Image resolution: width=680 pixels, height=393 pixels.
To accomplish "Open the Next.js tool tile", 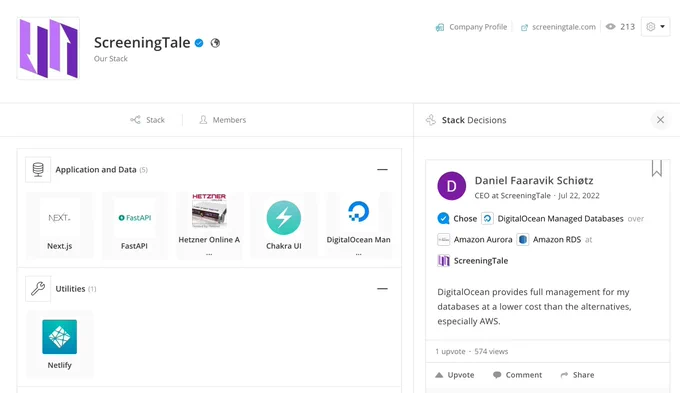I will tap(59, 226).
